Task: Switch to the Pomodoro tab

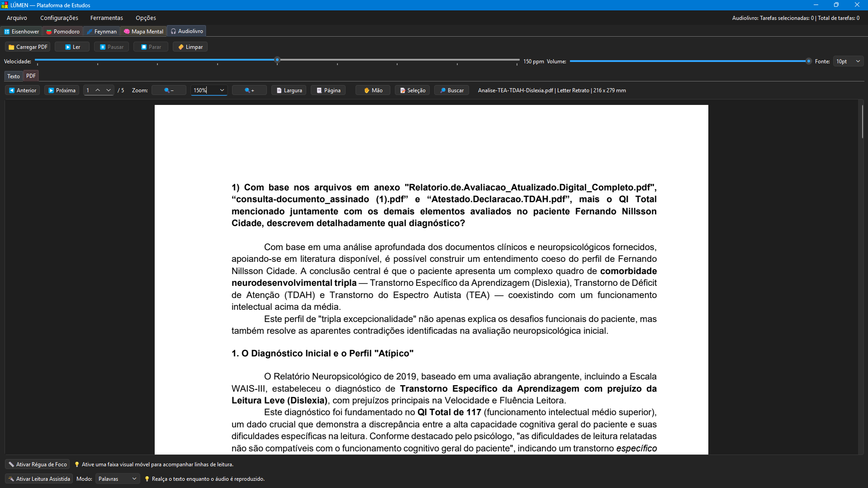Action: coord(62,32)
